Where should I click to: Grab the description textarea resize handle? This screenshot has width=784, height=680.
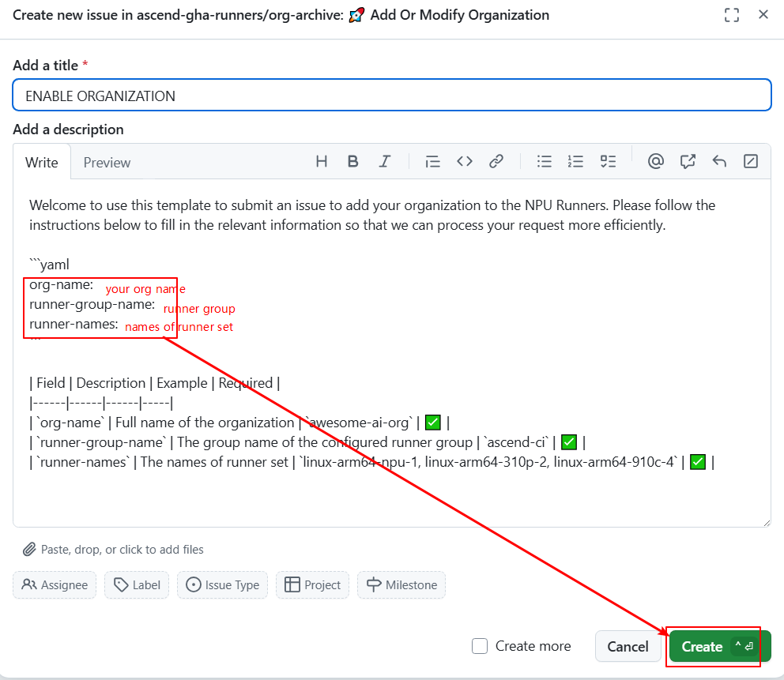(767, 523)
